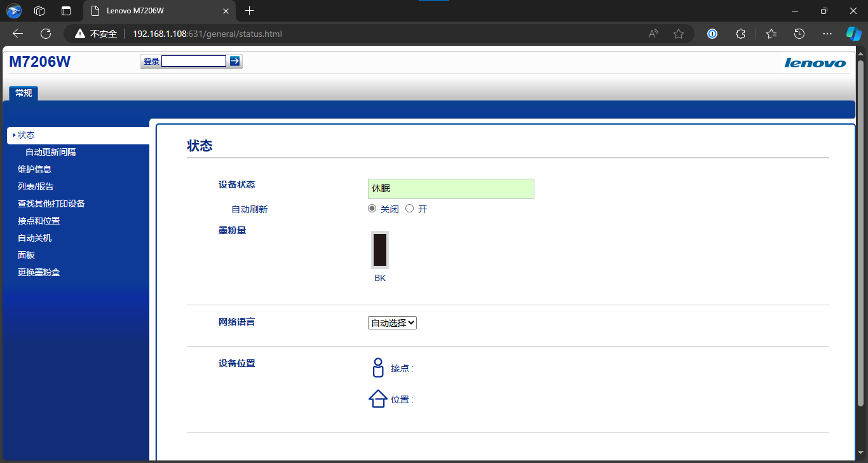Open 维护信息 in the sidebar
The width and height of the screenshot is (868, 463).
pos(34,169)
